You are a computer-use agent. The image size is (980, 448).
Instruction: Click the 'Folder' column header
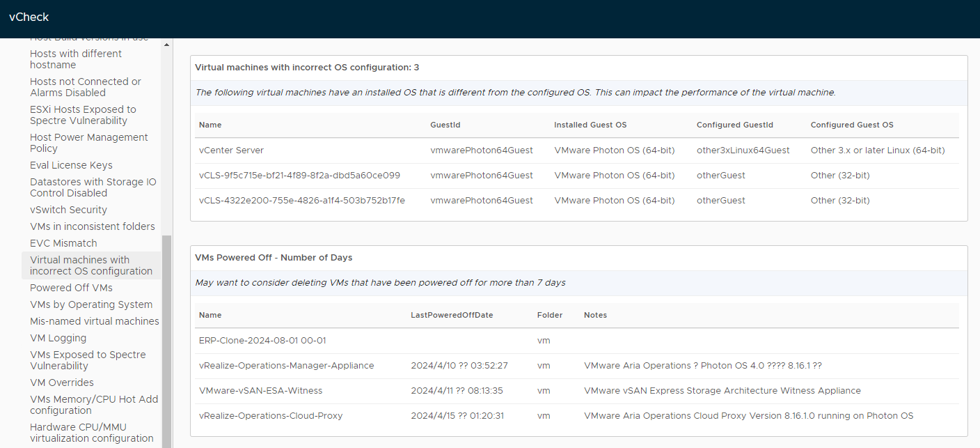click(x=550, y=315)
